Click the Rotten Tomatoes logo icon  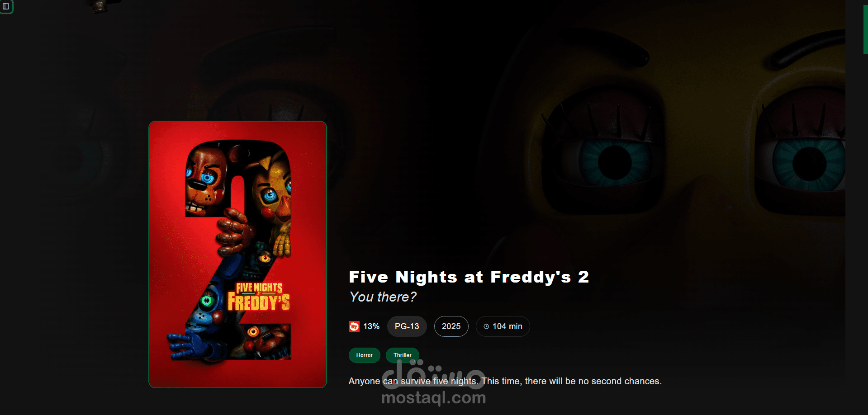(354, 326)
